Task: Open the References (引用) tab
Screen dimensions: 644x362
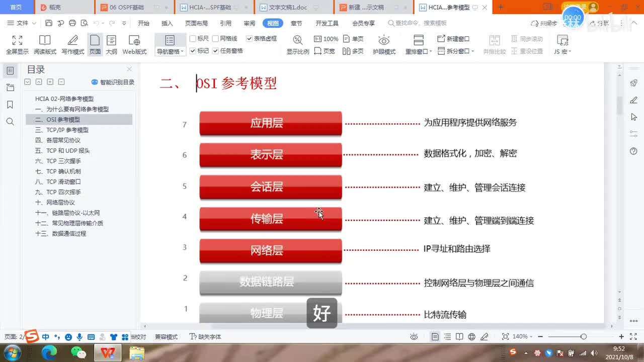Action: (x=225, y=23)
